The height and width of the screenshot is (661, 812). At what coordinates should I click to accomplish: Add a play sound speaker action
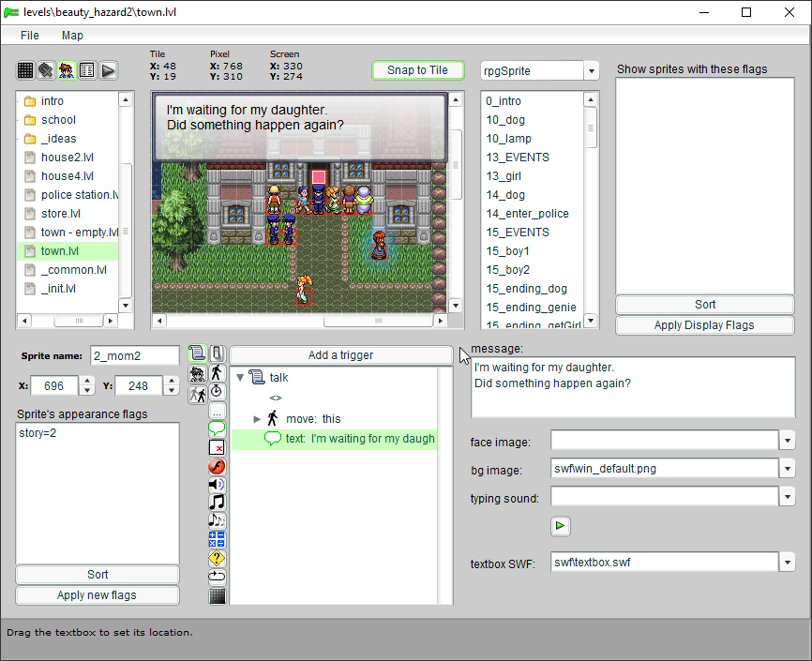click(218, 485)
